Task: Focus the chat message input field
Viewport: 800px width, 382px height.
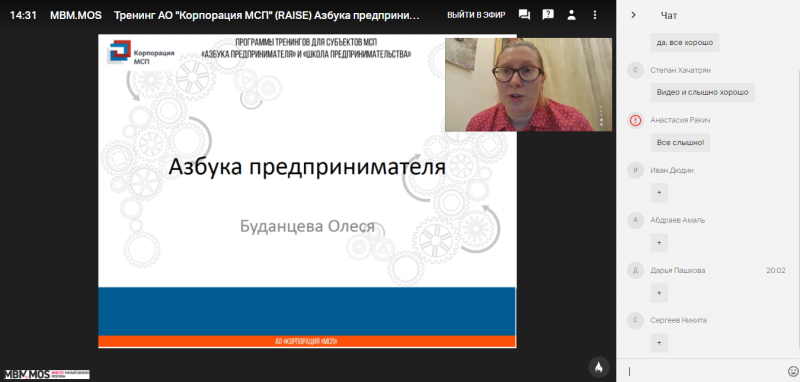Action: pos(704,371)
